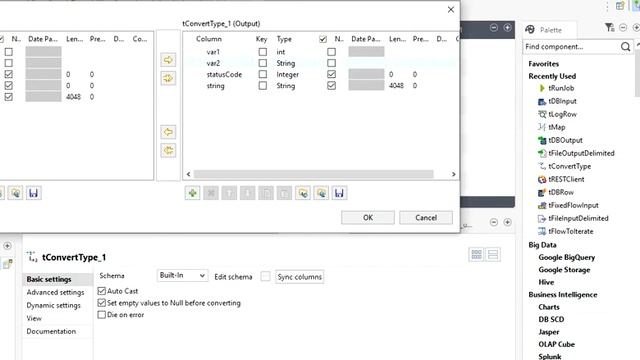
Task: Move selected output column up
Action: [229, 193]
